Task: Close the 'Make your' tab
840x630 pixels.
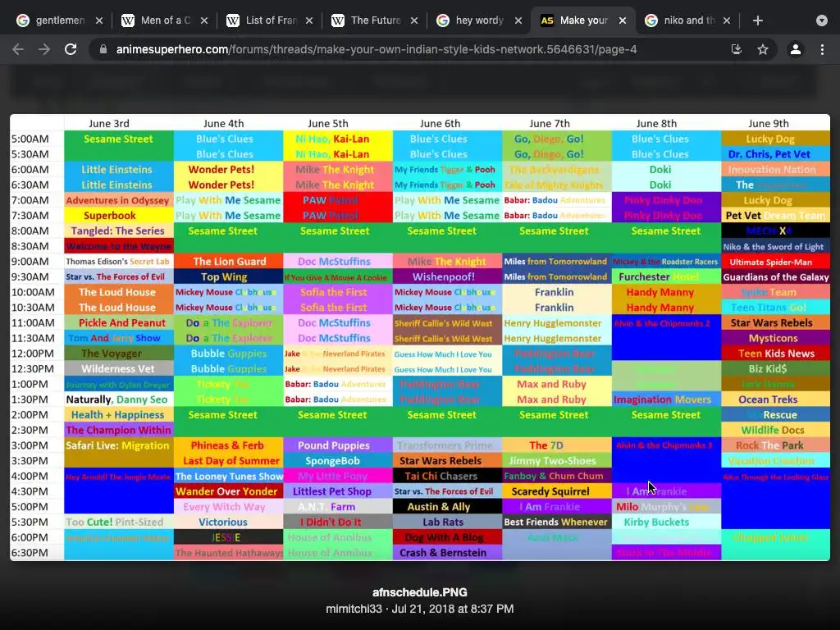Action: [x=623, y=21]
